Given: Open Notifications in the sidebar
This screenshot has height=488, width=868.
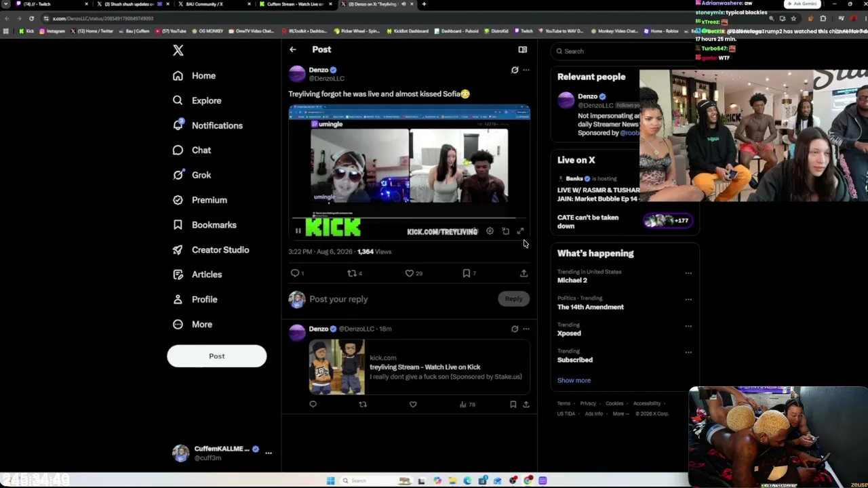Looking at the screenshot, I should click(208, 125).
